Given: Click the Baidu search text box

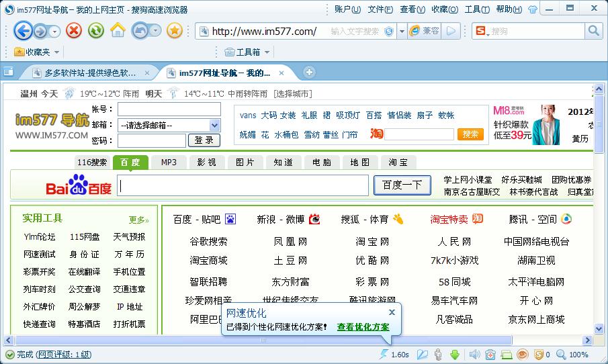Looking at the screenshot, I should click(243, 185).
